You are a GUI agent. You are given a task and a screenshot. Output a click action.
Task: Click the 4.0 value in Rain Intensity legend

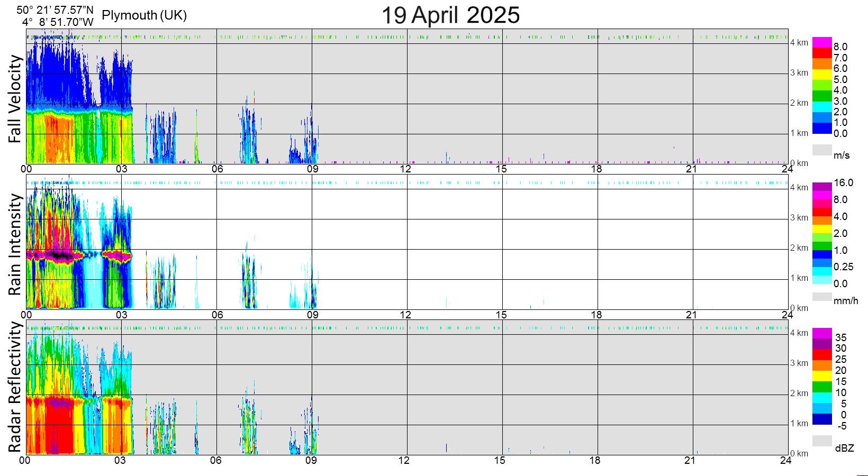(x=840, y=216)
